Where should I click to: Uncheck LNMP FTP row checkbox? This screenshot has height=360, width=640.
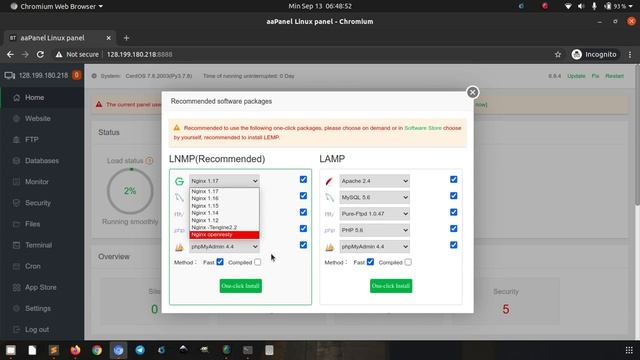pos(303,212)
